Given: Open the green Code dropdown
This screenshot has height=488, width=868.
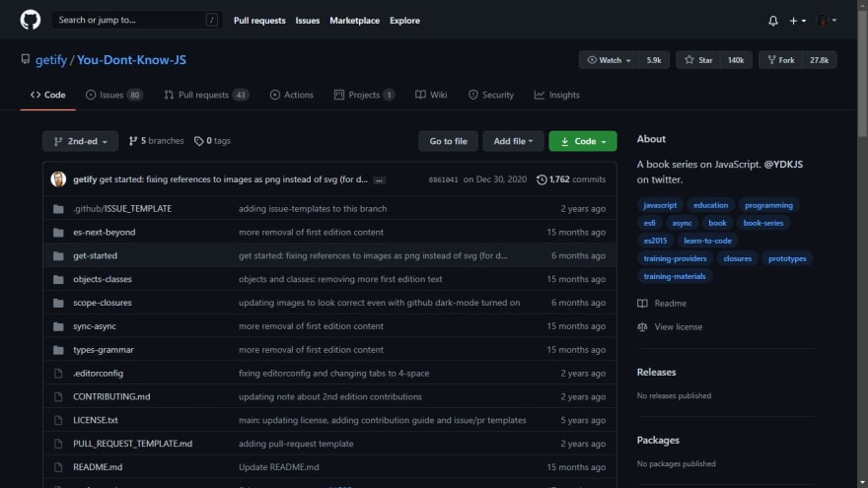Looking at the screenshot, I should (583, 141).
